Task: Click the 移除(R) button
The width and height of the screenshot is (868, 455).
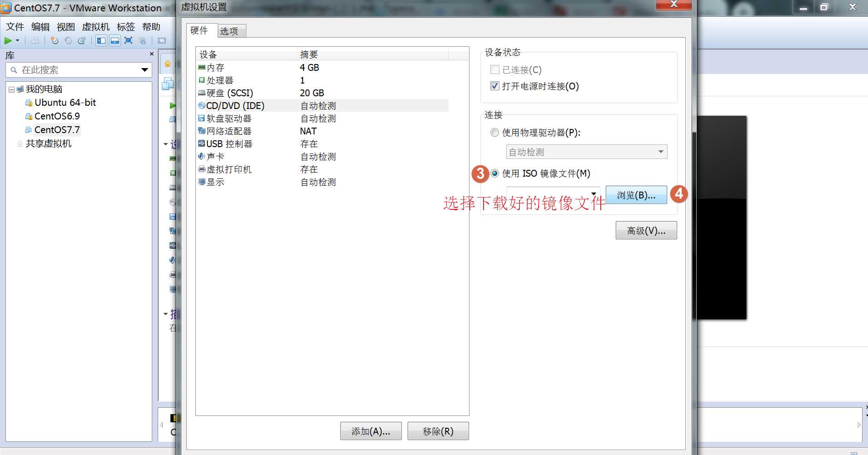Action: [438, 431]
